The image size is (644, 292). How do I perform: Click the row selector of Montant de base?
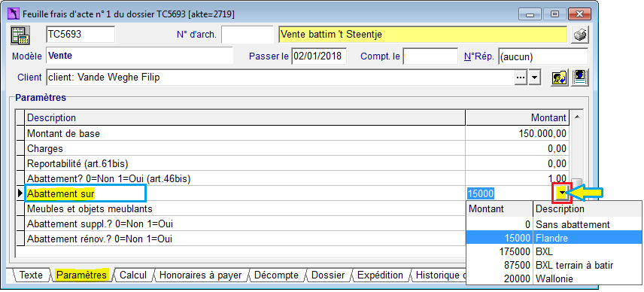click(x=20, y=133)
